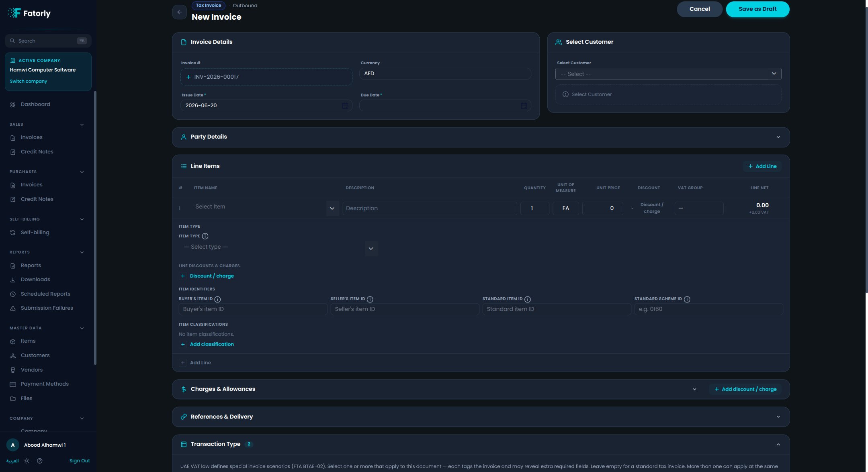The height and width of the screenshot is (472, 868).
Task: Switch language to العربية
Action: [x=12, y=461]
